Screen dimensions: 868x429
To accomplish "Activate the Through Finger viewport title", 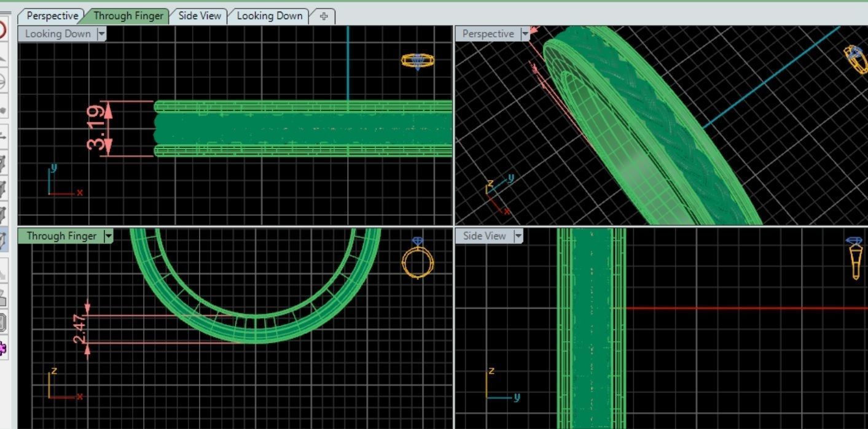I will (61, 236).
